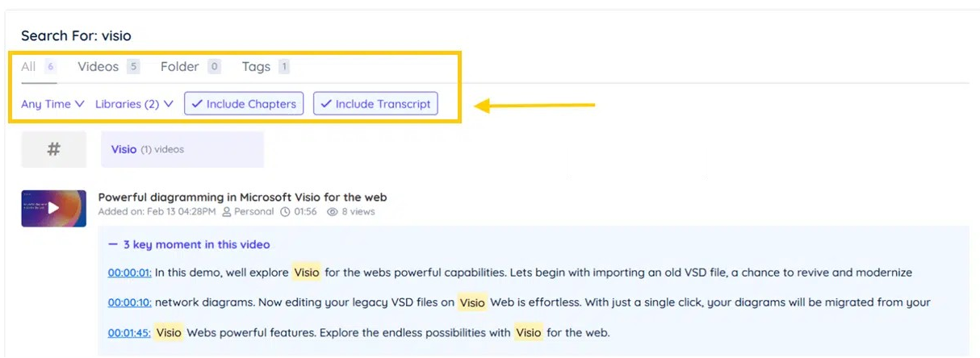Jump to timestamp 00:00:01
This screenshot has height=358, width=980.
[129, 273]
